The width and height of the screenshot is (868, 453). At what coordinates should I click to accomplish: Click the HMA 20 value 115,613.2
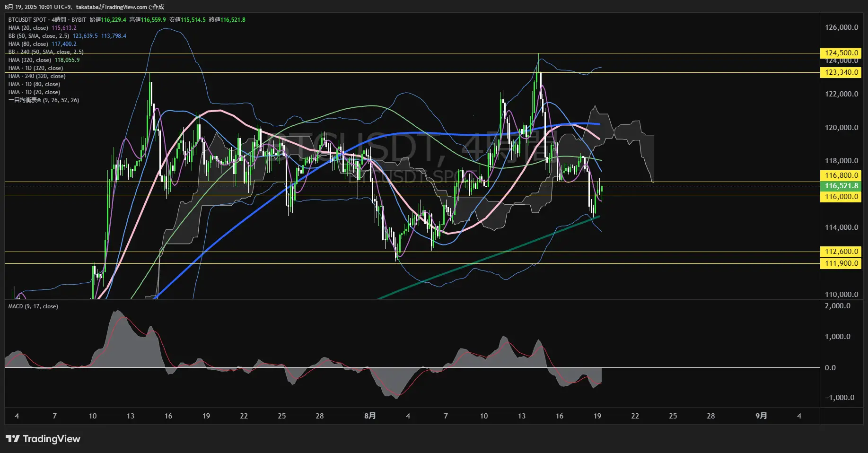(x=64, y=28)
